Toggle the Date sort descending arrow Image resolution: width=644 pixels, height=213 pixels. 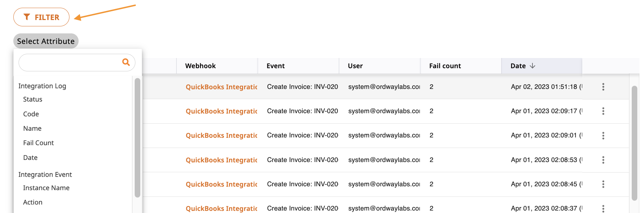point(532,66)
